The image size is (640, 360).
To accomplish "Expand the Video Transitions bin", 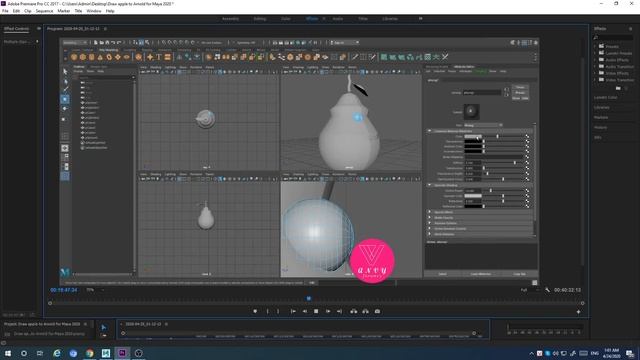I will pyautogui.click(x=596, y=80).
